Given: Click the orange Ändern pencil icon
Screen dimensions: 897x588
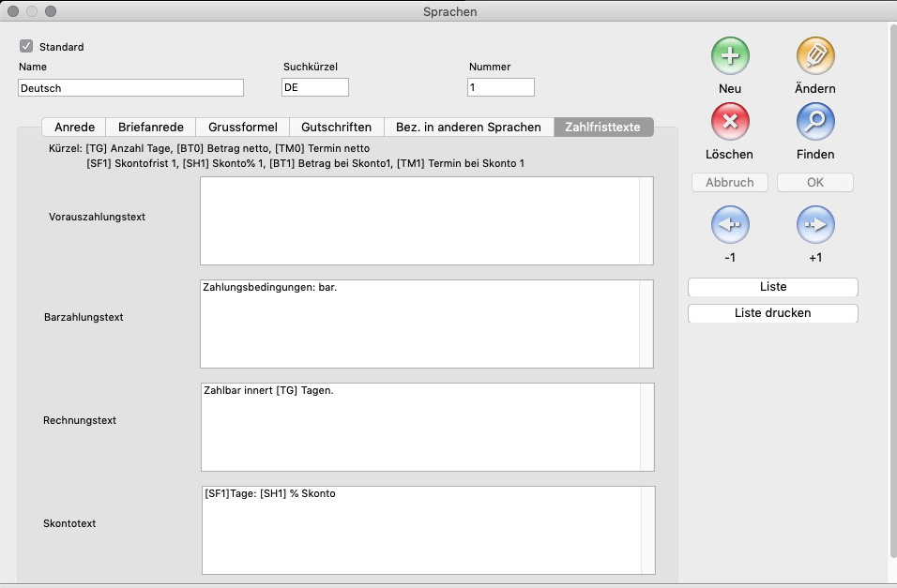Looking at the screenshot, I should click(814, 56).
